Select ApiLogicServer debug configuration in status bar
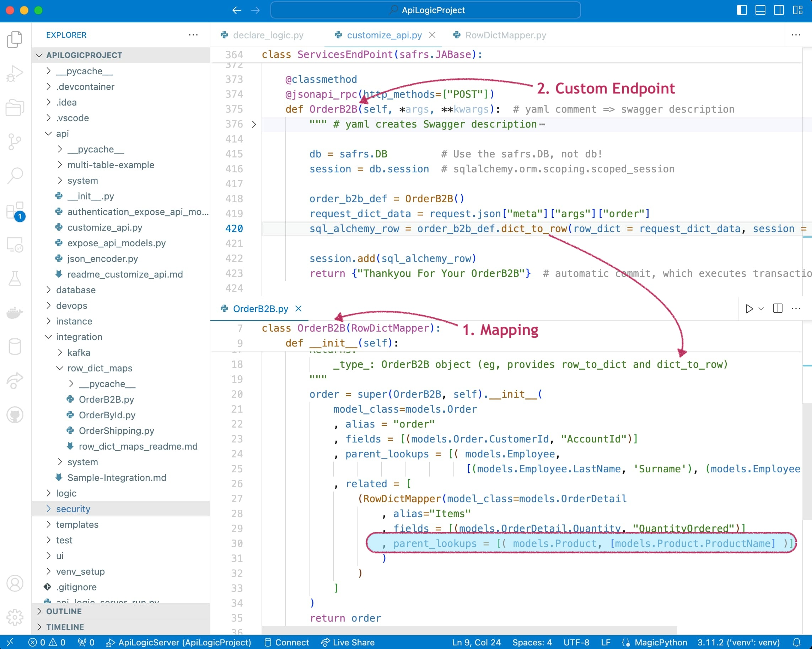 (178, 642)
